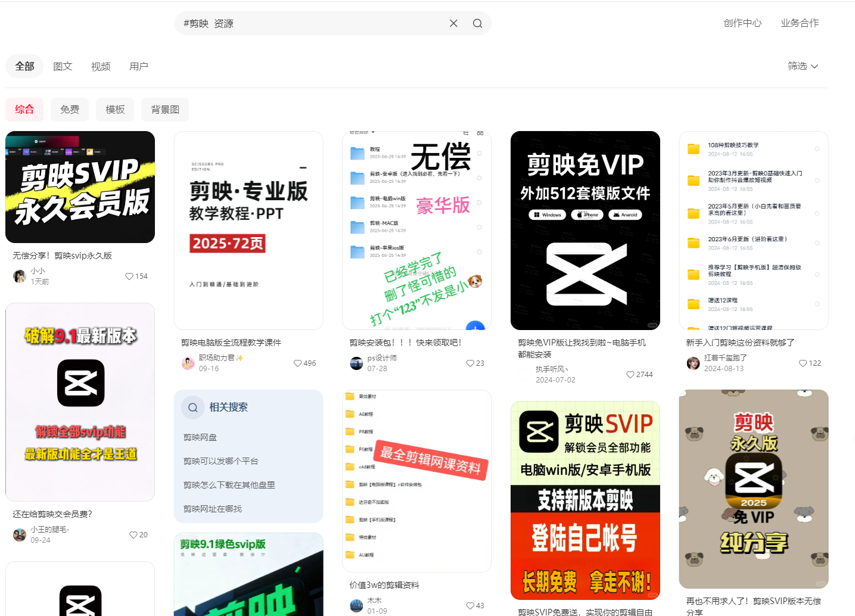Like the 剪映免VIP版 post heart icon
855x616 pixels.
point(630,375)
